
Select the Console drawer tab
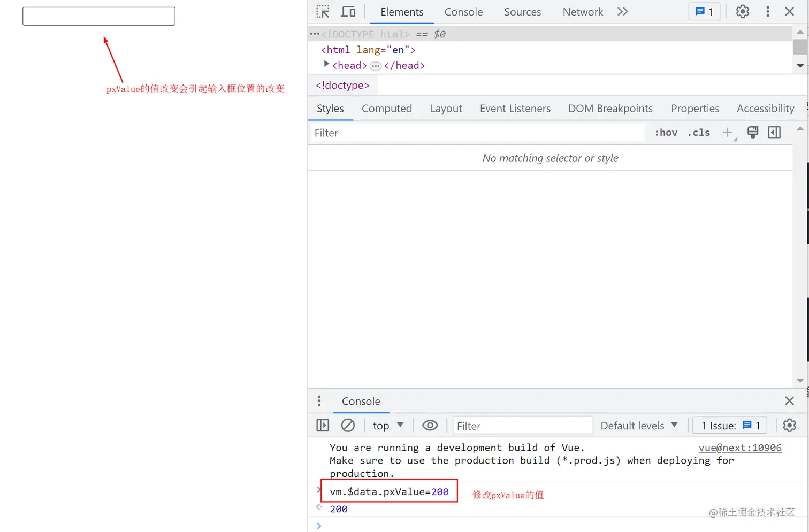361,402
